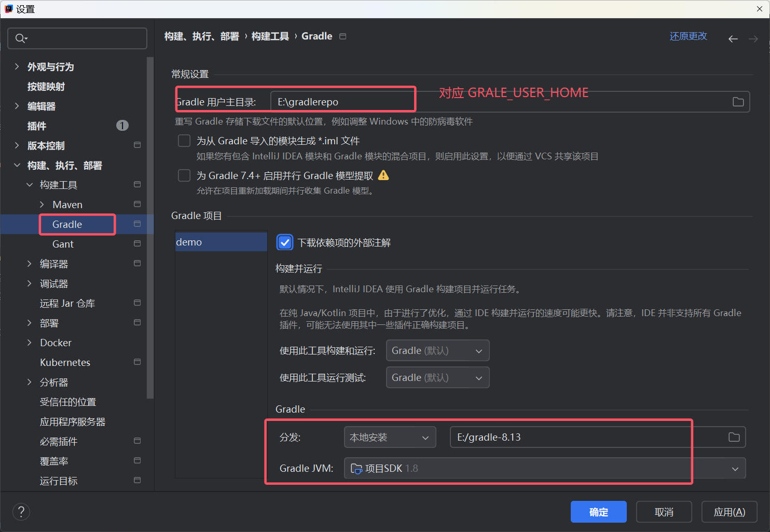Expand the 版本控制 tree node
770x532 pixels.
[17, 145]
